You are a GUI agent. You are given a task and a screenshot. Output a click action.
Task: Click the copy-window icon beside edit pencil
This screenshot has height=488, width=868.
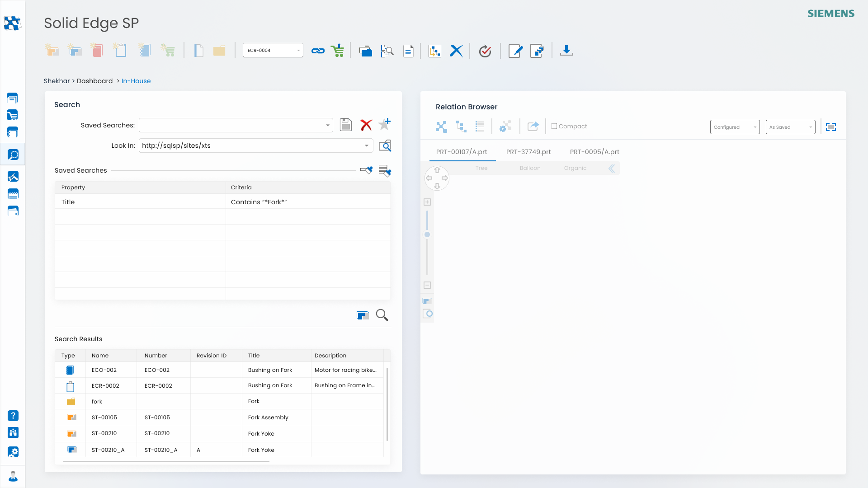[x=537, y=51]
